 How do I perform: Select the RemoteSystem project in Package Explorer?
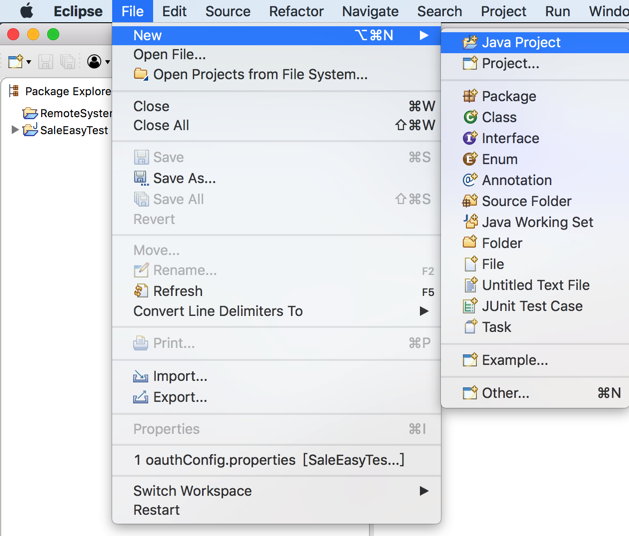(x=75, y=113)
